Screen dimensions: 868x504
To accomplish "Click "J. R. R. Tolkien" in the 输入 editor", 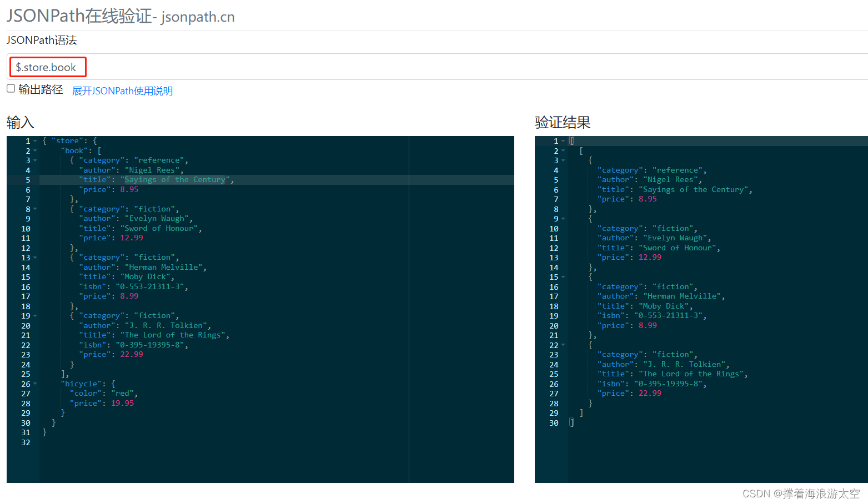I will [x=166, y=326].
